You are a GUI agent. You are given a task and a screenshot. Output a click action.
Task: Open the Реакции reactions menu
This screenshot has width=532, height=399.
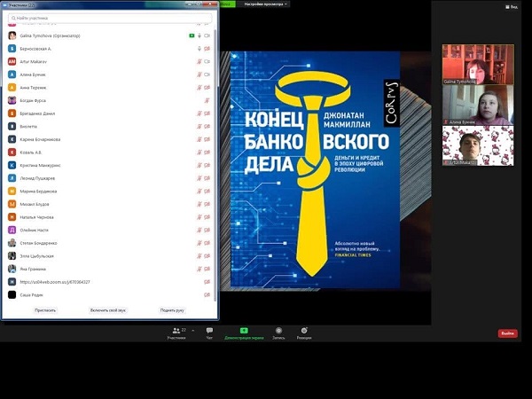tap(304, 333)
